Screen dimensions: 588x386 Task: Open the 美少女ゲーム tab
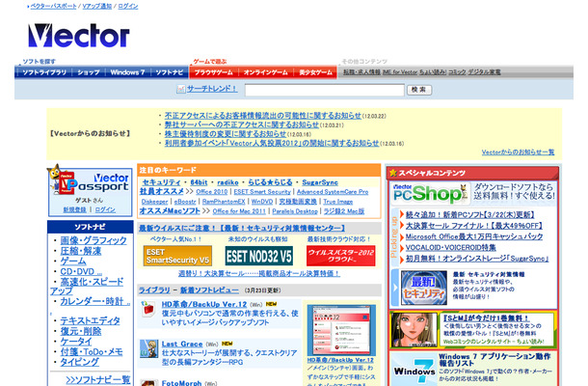(x=315, y=72)
